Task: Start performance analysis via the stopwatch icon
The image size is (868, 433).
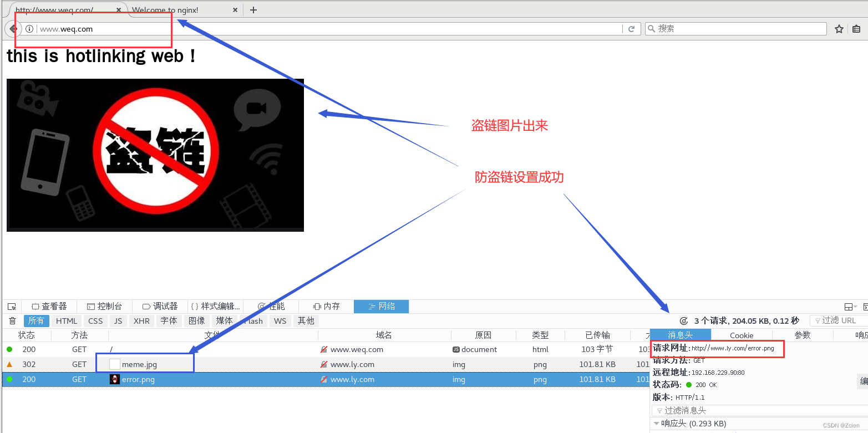Action: [684, 321]
